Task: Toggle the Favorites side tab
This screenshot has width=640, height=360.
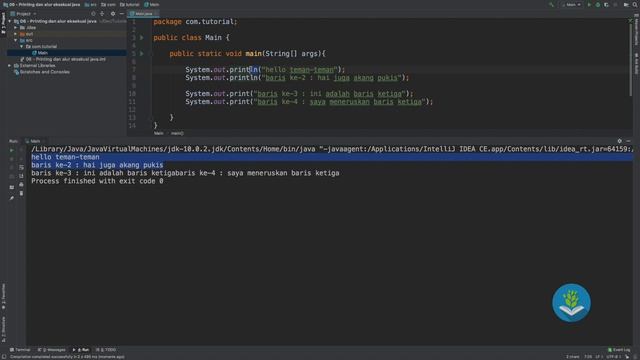Action: pos(3,296)
